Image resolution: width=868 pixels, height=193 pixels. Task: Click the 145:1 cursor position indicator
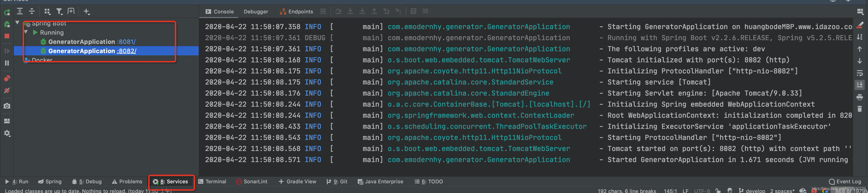(670, 191)
